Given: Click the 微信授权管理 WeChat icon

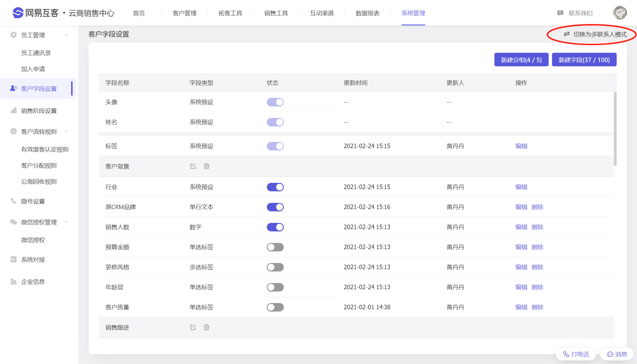Looking at the screenshot, I should (x=13, y=222).
